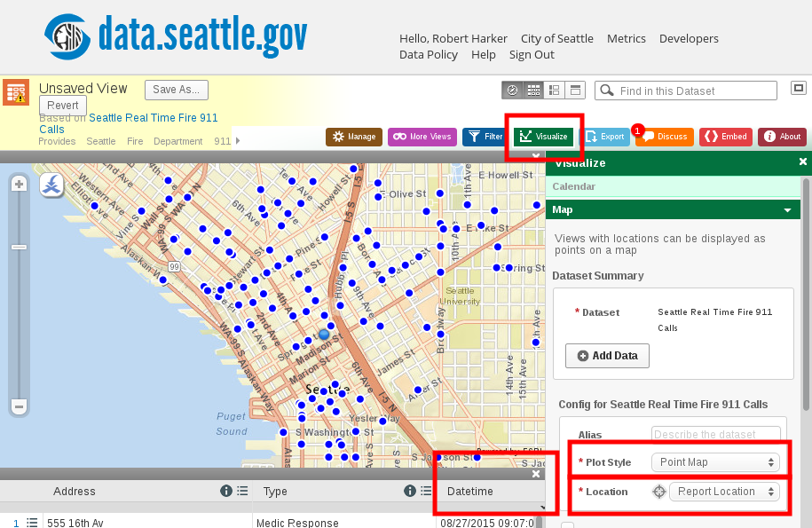Viewport: 812px width, 528px height.
Task: Open the Hello, Robert Harker link
Action: tap(453, 38)
